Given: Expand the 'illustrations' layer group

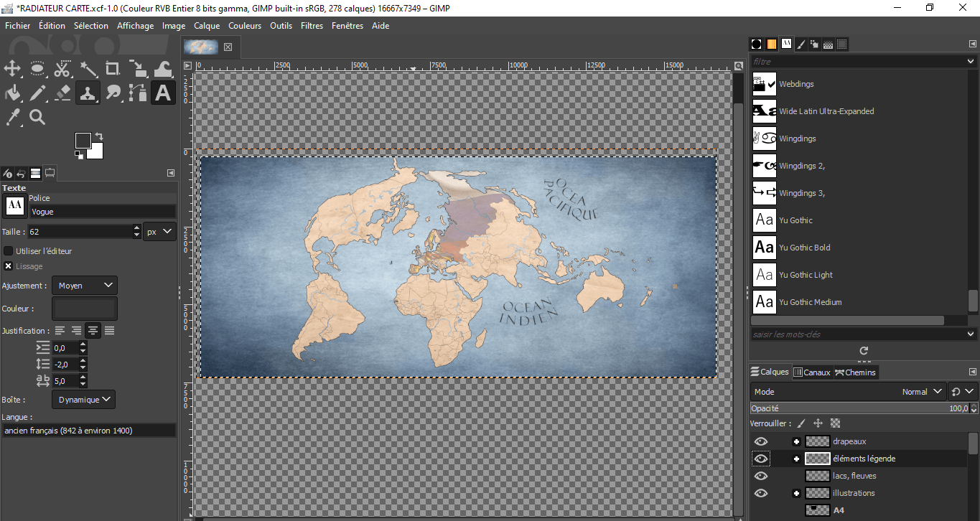Looking at the screenshot, I should [796, 493].
